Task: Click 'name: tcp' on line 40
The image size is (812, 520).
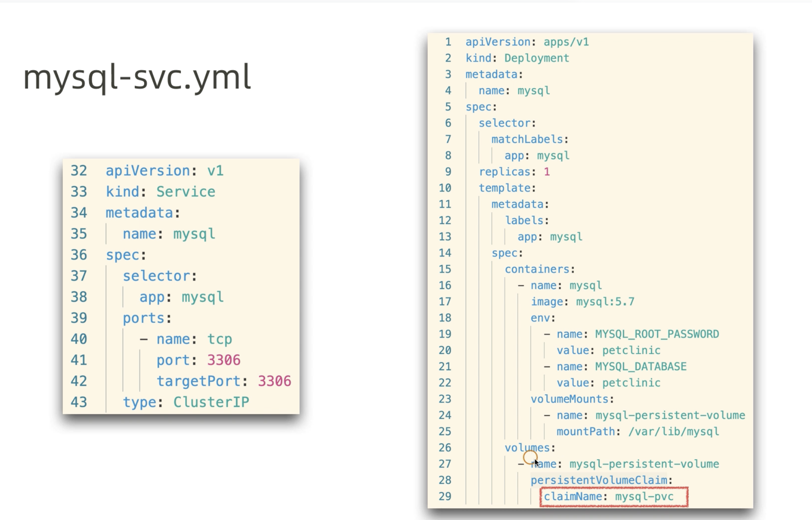Action: pos(194,339)
